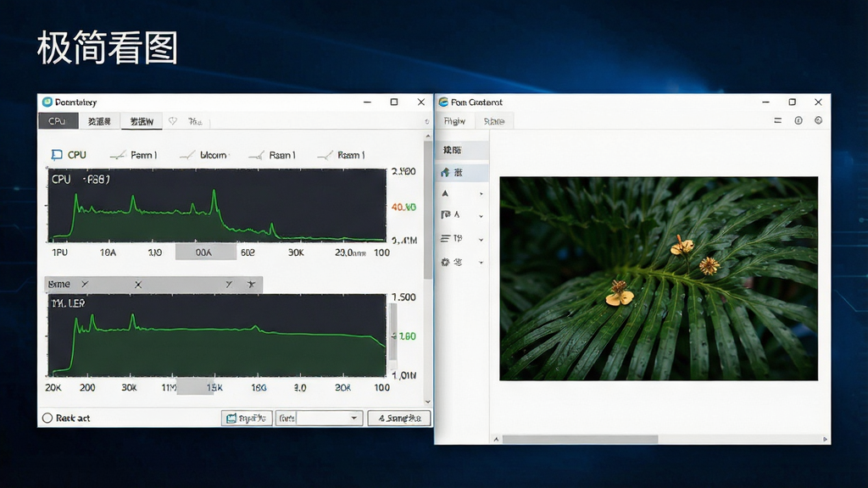
Task: Click the right scroll arrow under the fern photo
Action: coord(825,440)
